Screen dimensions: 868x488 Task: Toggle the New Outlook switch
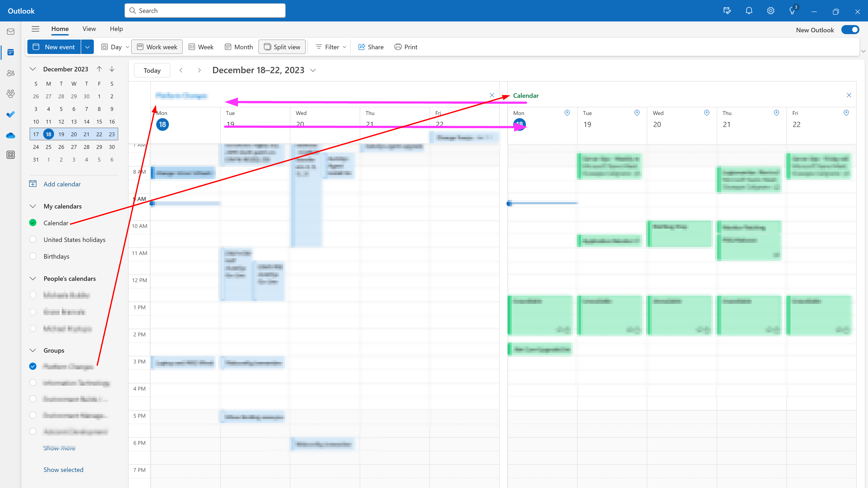[x=850, y=30]
